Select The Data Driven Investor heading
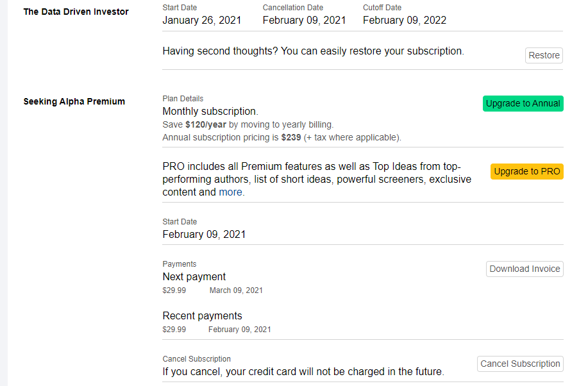The height and width of the screenshot is (386, 588). (76, 12)
